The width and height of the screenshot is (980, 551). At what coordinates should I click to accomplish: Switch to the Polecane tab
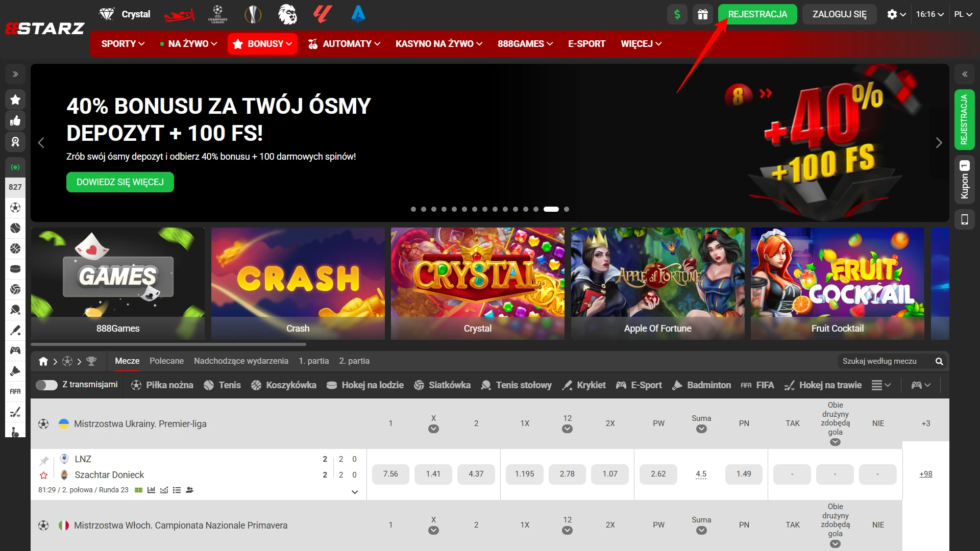tap(166, 361)
